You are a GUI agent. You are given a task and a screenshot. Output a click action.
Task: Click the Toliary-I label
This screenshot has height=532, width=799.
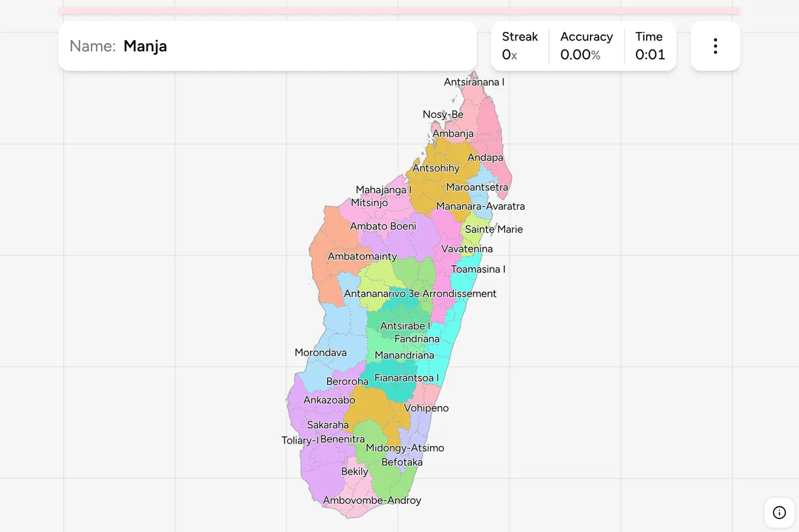pos(300,440)
